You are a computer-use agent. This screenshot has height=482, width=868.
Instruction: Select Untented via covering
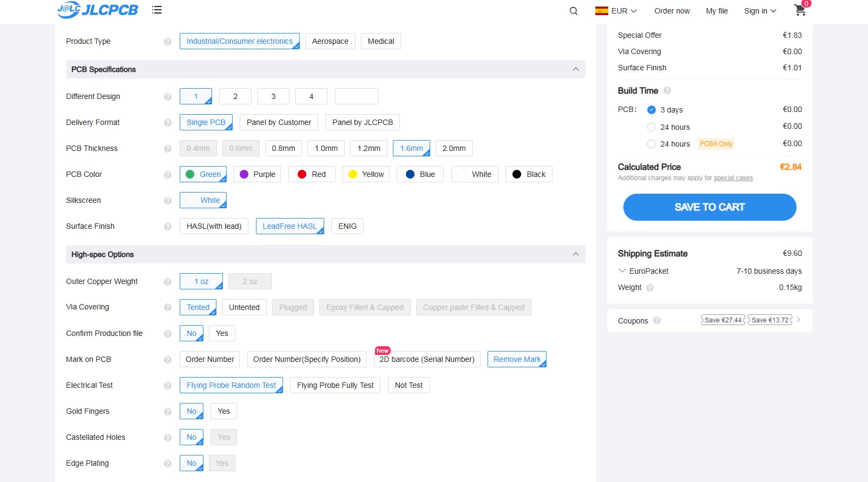tap(244, 307)
